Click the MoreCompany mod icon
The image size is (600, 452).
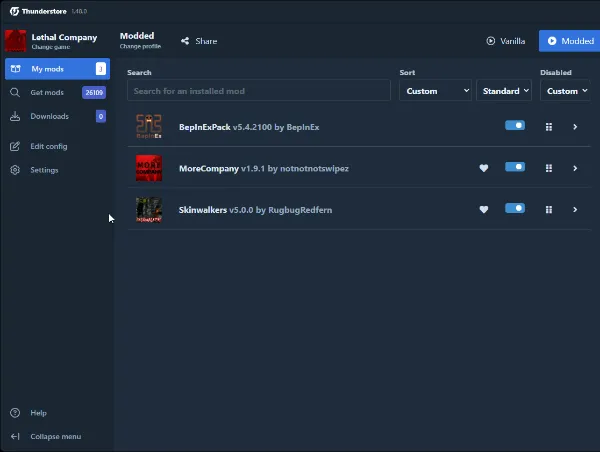tap(149, 168)
